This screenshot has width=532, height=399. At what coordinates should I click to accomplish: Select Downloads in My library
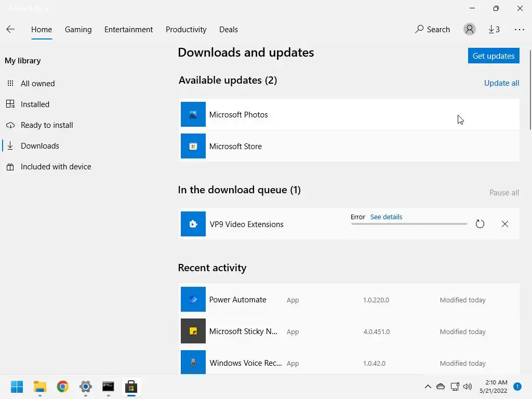point(40,146)
